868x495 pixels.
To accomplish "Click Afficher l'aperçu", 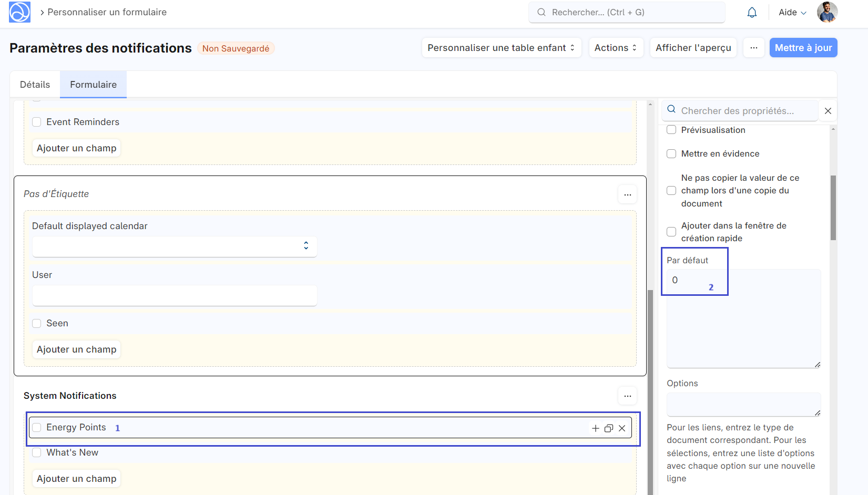I will (x=693, y=47).
